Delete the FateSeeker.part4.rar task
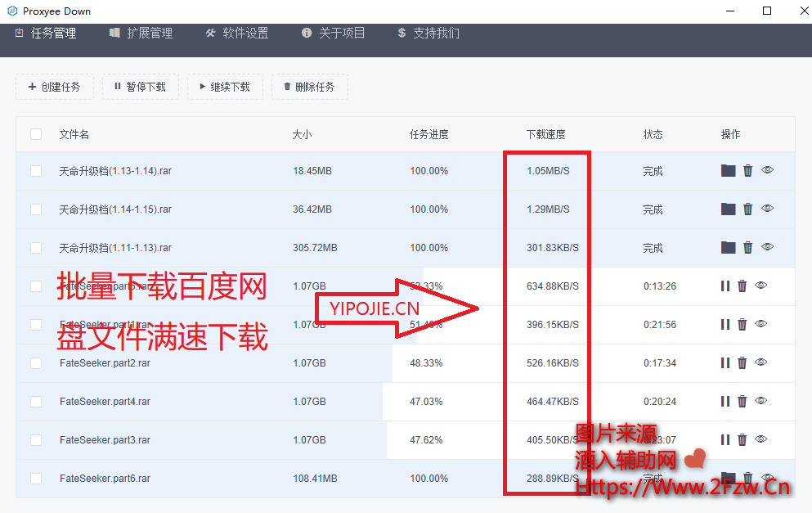The width and height of the screenshot is (812, 513). click(x=742, y=401)
